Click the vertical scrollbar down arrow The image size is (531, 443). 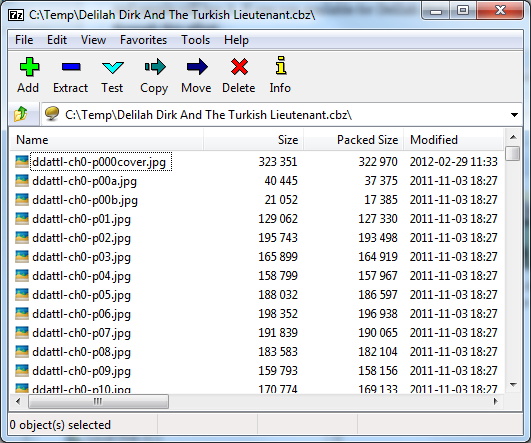[x=513, y=385]
